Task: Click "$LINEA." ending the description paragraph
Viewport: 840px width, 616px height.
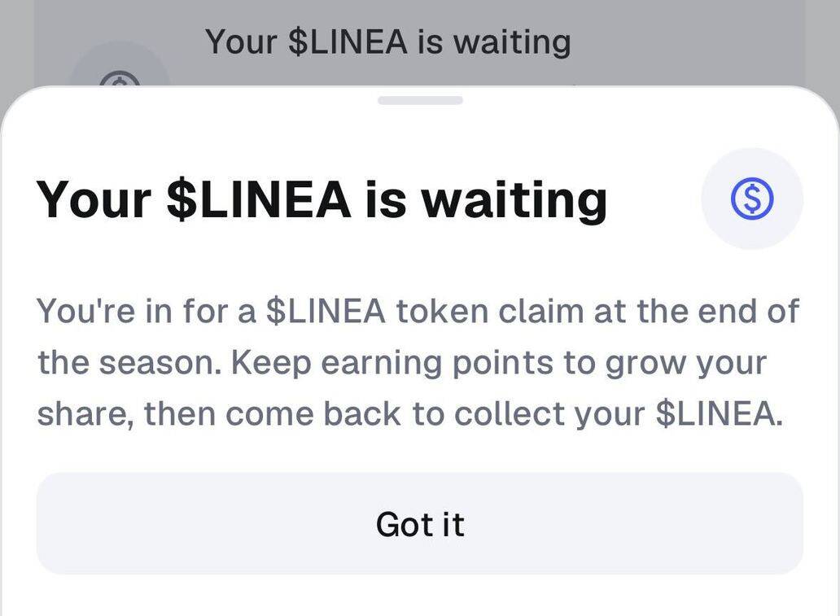Action: pyautogui.click(x=719, y=414)
